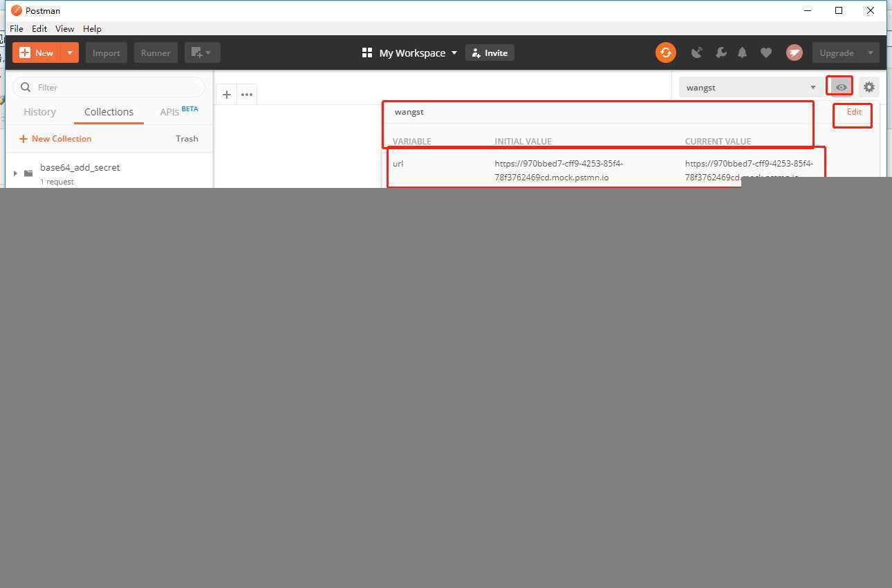
Task: Open settings wrench icon in header
Action: [720, 53]
